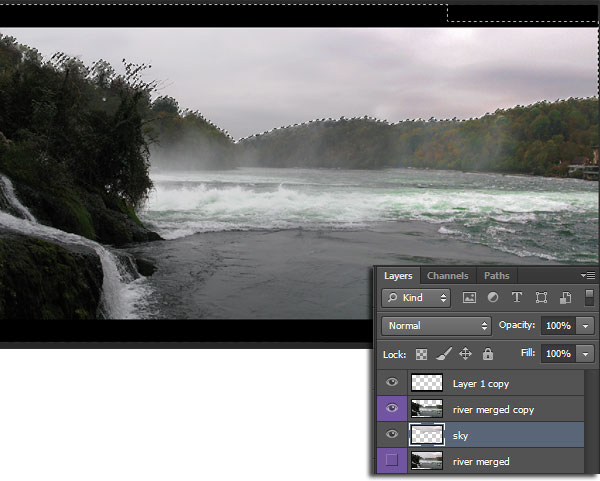Filter layers by pixel layer icon
The image size is (600, 481).
tap(469, 298)
